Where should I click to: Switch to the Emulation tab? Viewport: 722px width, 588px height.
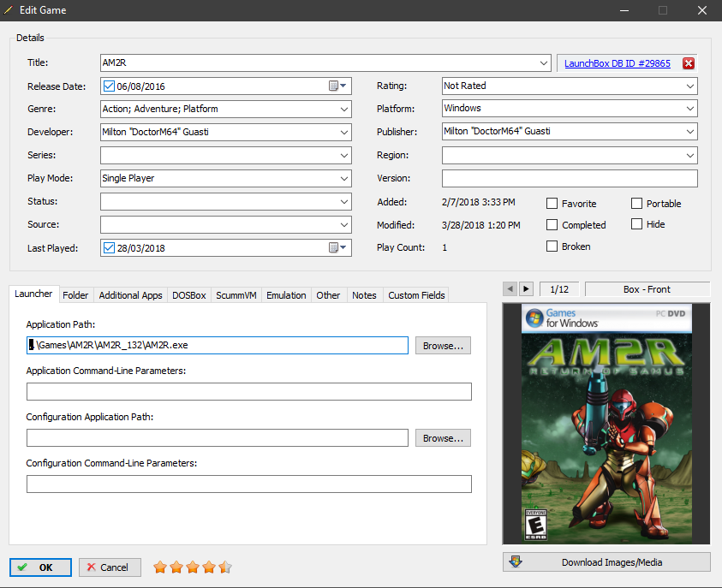pos(286,295)
